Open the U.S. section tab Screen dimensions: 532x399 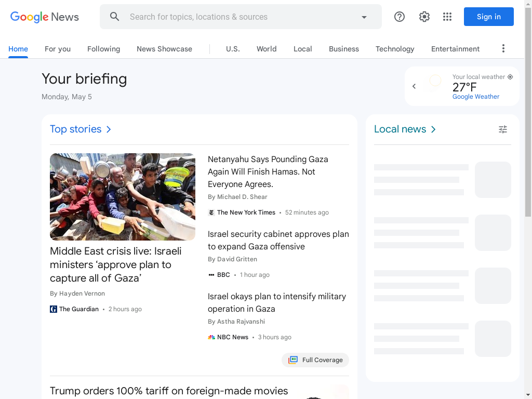click(x=233, y=49)
